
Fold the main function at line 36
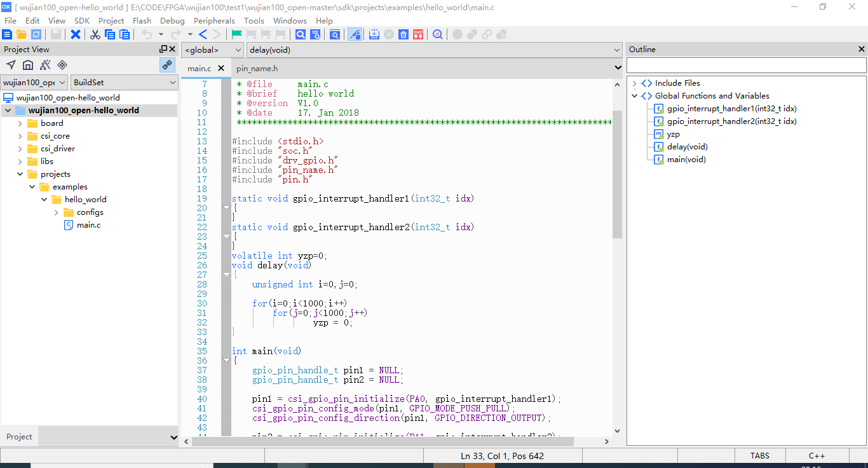coord(227,361)
